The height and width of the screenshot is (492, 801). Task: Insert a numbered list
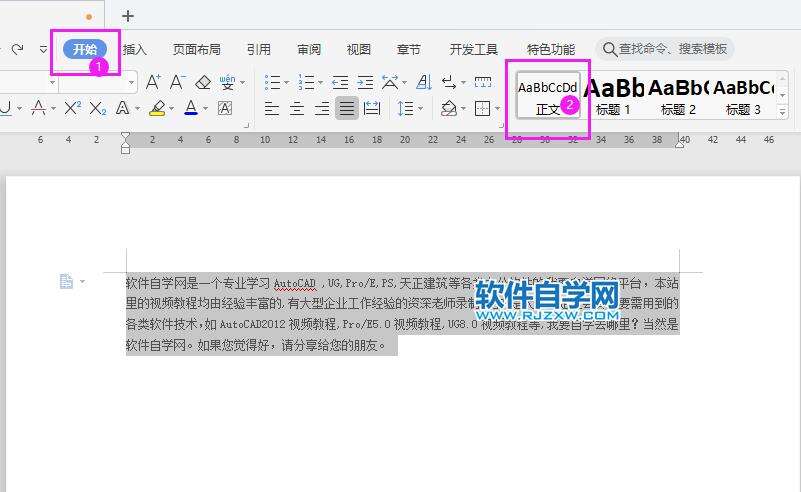point(307,82)
